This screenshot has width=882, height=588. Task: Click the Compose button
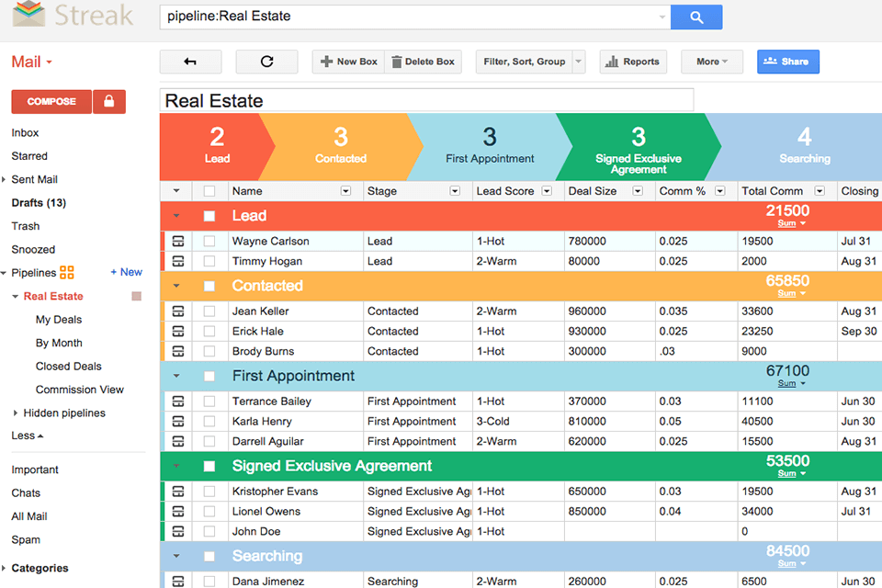(51, 101)
